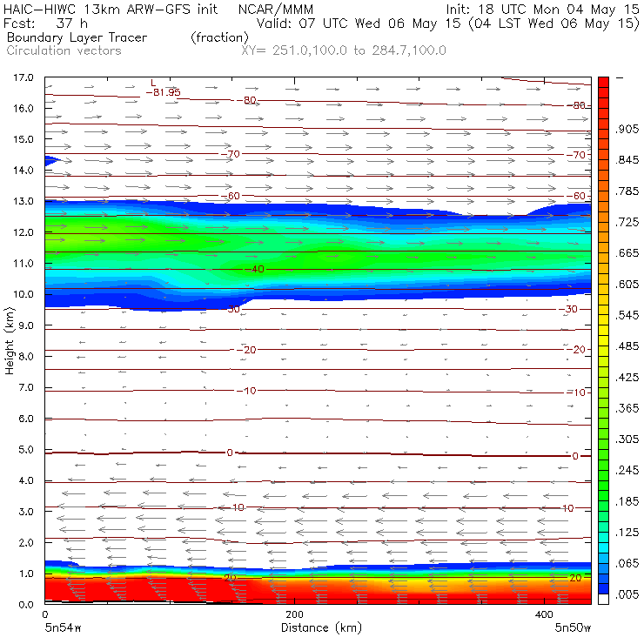Image resolution: width=644 pixels, height=644 pixels.
Task: Click the '4.0' height tick label
Action: click(x=26, y=480)
